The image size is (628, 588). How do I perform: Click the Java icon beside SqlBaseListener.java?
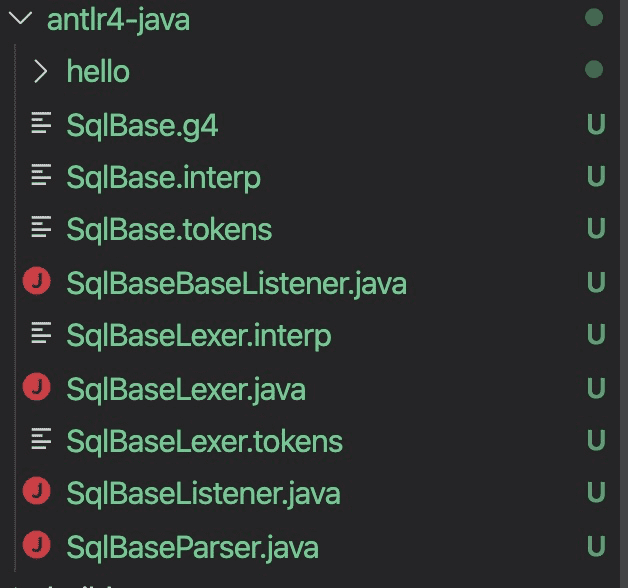37,493
